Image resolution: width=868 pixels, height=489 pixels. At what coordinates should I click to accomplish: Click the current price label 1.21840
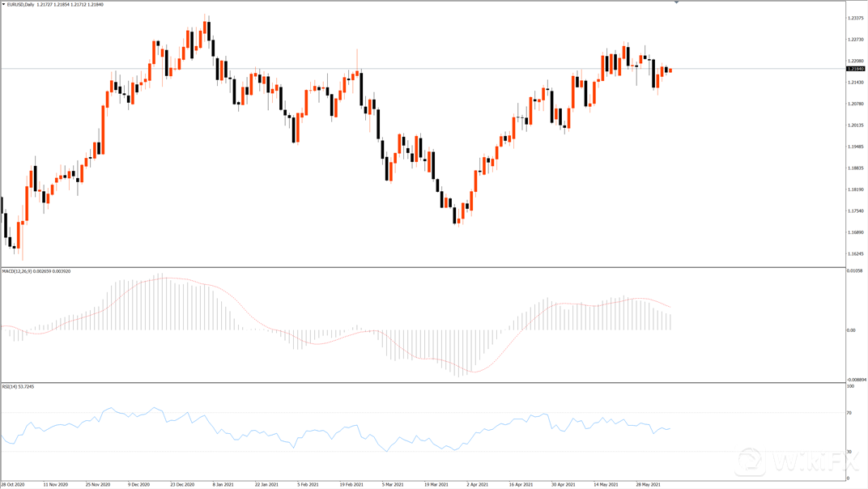856,69
